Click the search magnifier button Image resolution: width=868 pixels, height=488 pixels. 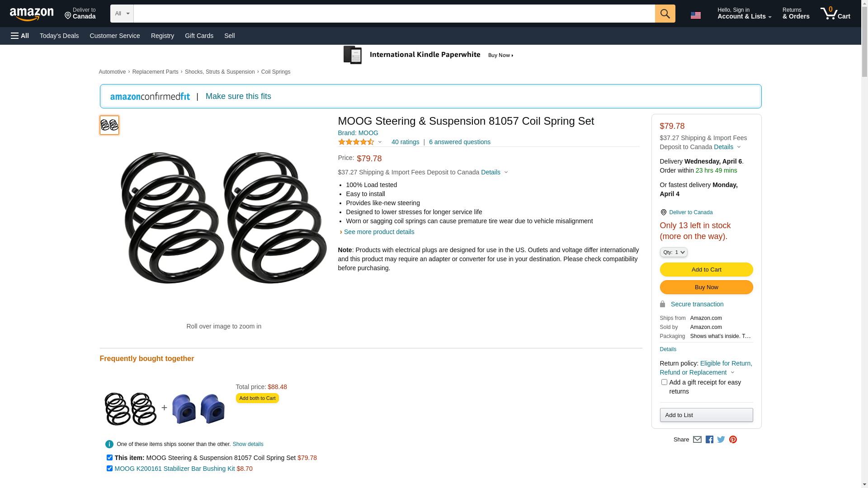click(665, 14)
